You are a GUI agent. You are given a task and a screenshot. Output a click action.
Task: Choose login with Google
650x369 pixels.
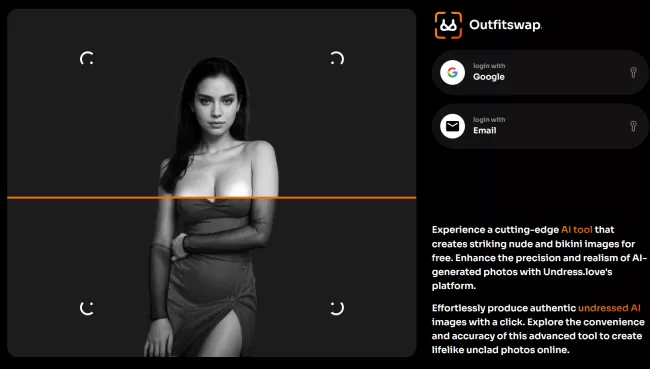coord(540,73)
